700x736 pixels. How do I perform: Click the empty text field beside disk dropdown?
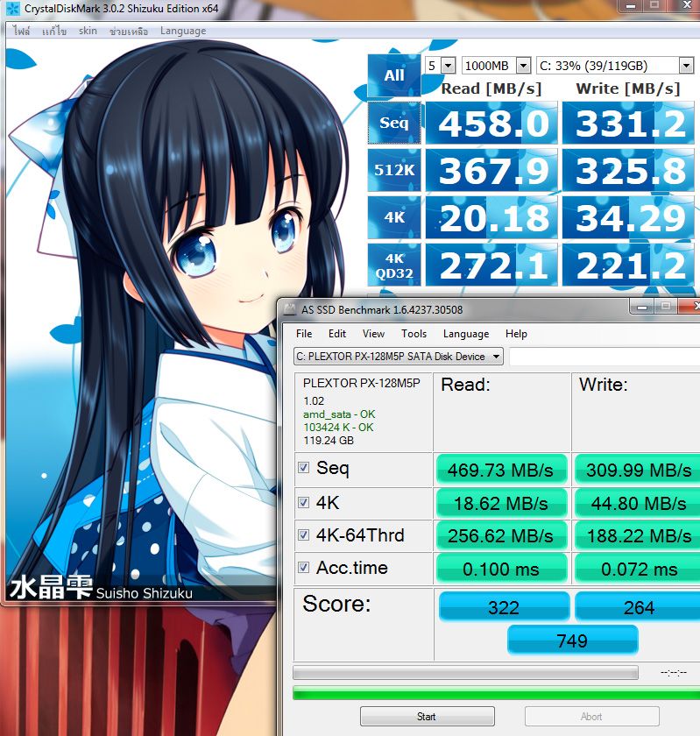(x=605, y=357)
